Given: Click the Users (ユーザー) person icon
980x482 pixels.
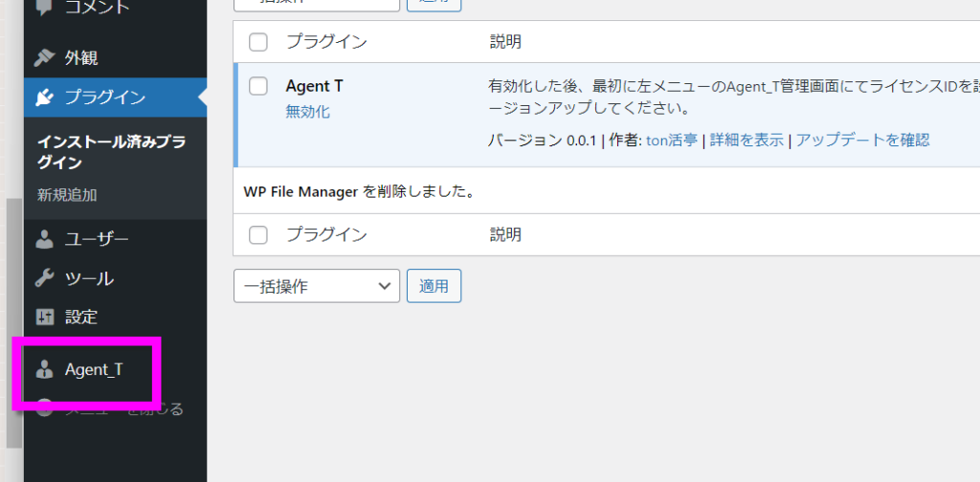Looking at the screenshot, I should (44, 239).
